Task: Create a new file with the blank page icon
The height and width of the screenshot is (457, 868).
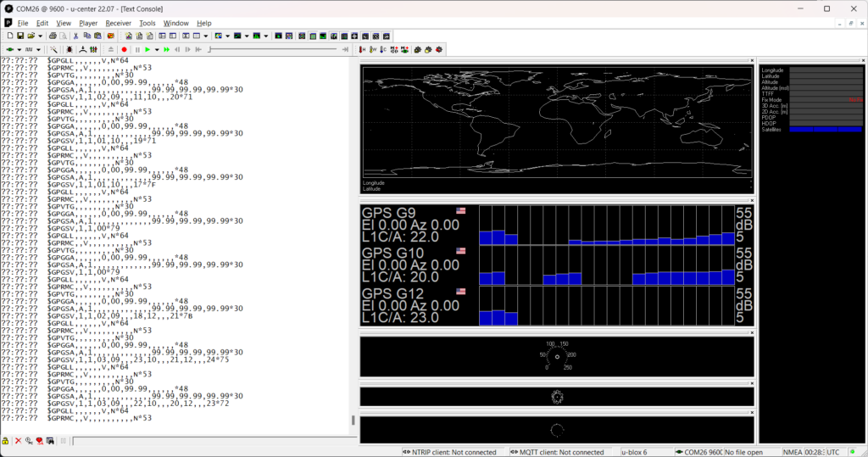Action: tap(9, 36)
